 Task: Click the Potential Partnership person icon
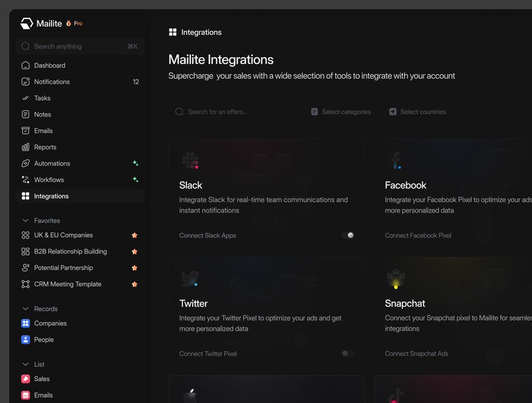[x=25, y=268]
